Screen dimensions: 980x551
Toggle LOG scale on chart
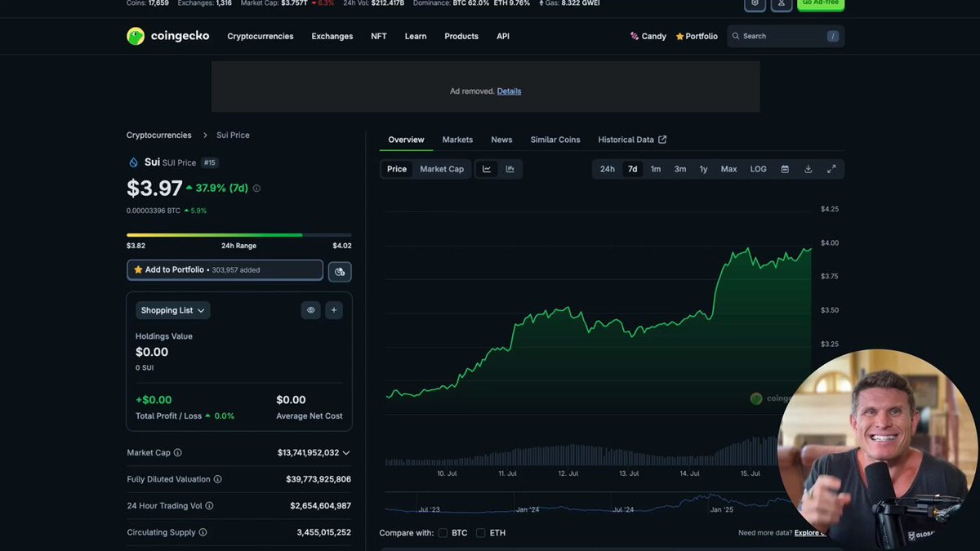(x=759, y=169)
